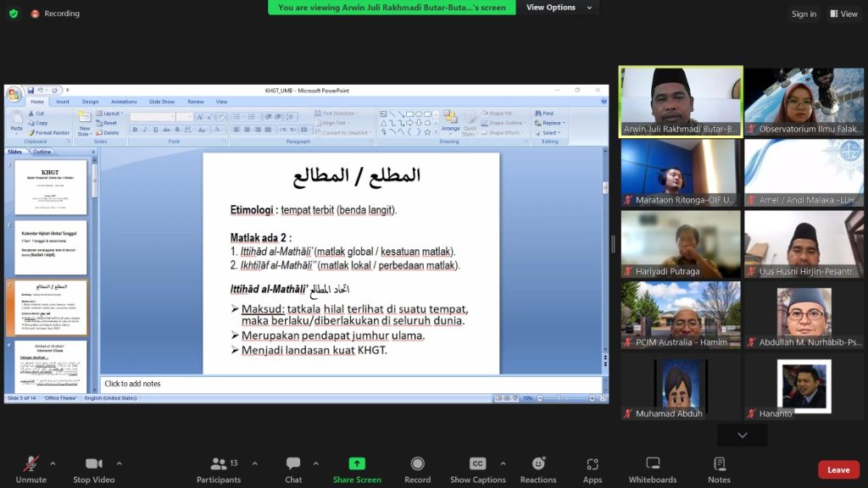Open the Notes panel

(719, 469)
